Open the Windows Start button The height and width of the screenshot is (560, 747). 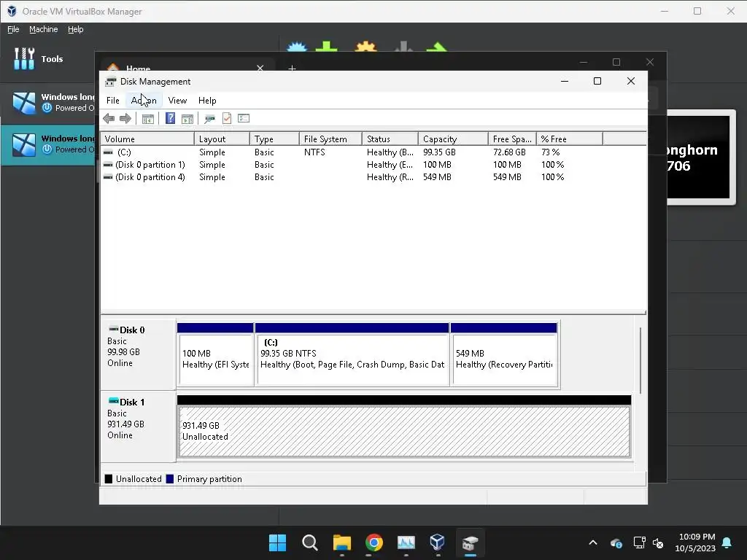coord(277,542)
